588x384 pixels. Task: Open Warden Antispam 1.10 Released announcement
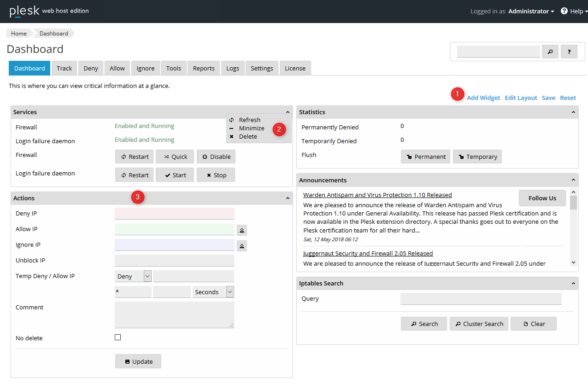tap(377, 195)
